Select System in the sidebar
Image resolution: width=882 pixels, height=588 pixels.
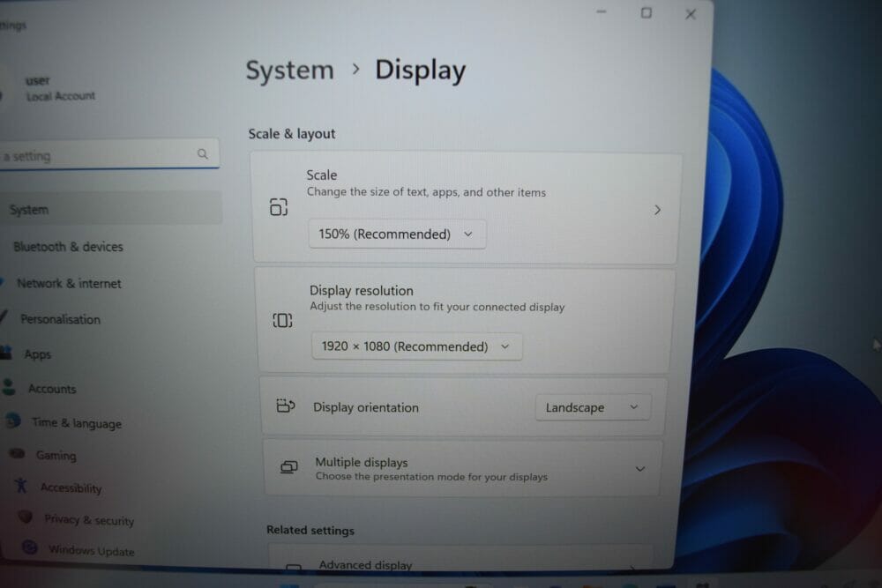111,209
